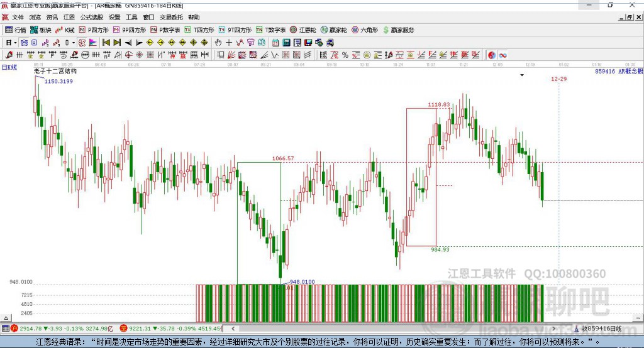Image resolution: width=644 pixels, height=348 pixels.
Task: Click the last yellow diamond arrow icon
Action: [204, 42]
